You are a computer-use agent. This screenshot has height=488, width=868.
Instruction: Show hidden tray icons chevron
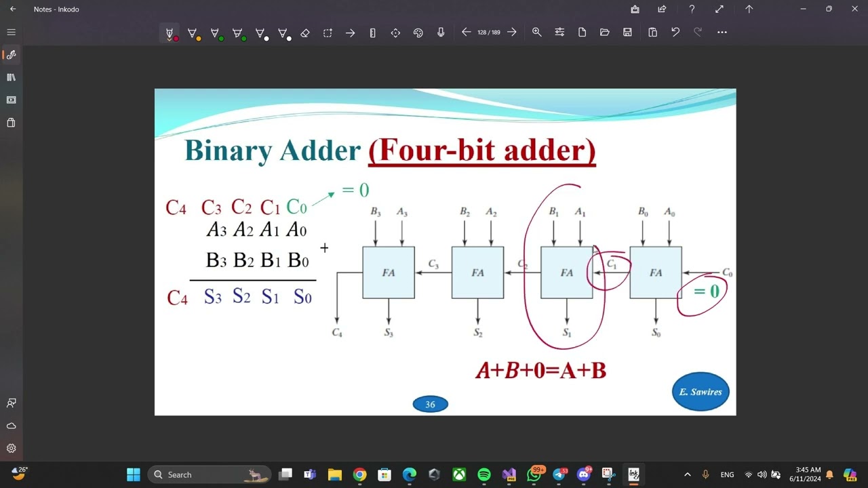point(687,474)
